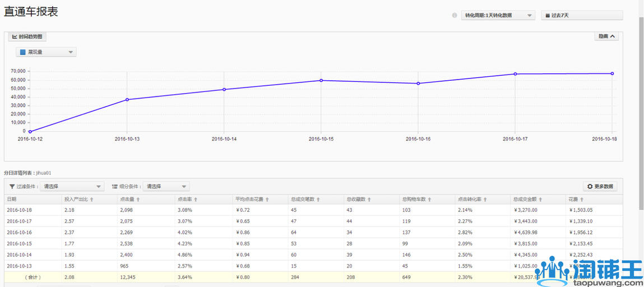This screenshot has height=287, width=644.
Task: Click sort arrow beside 总购物车数
Action: click(430, 200)
